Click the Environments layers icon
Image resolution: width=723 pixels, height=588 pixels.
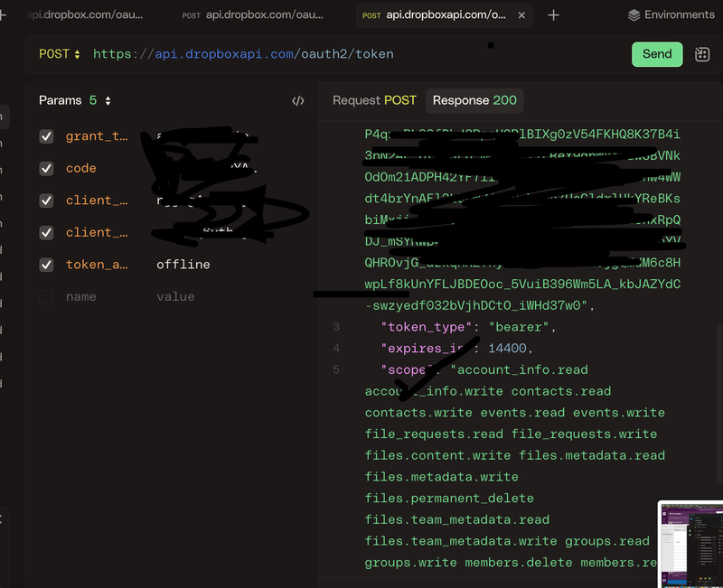tap(634, 15)
